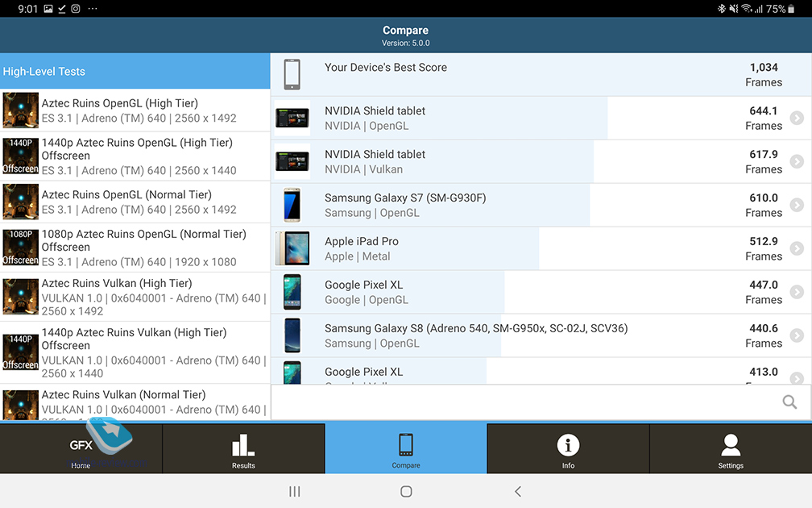Tap Aztec Ruins OpenGL High Tier thumbnail

[20, 110]
